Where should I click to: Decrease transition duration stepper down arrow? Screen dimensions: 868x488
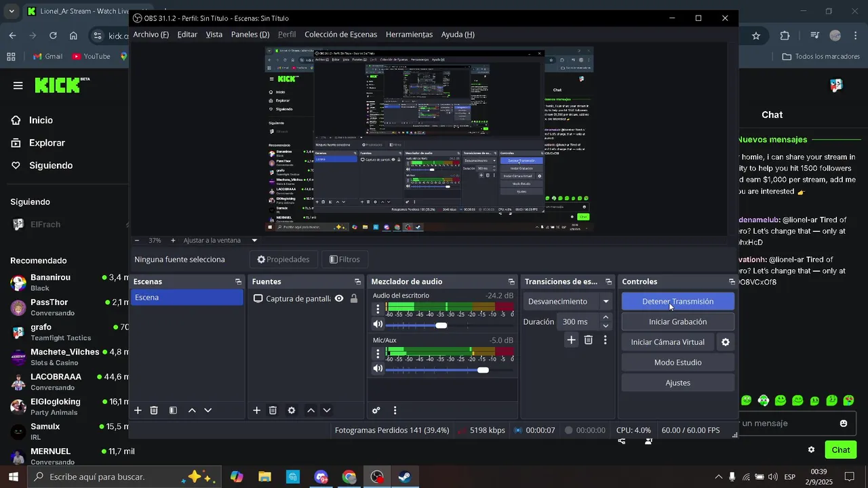pyautogui.click(x=606, y=326)
